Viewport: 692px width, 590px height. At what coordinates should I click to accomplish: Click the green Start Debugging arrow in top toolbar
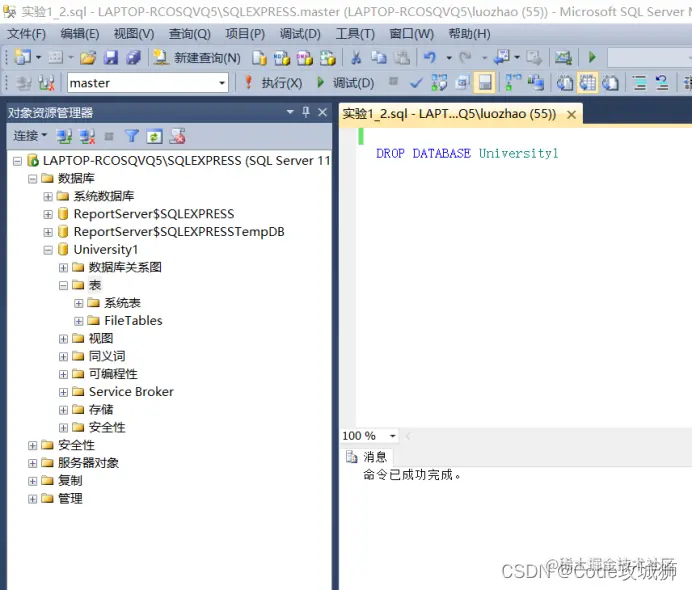(592, 57)
